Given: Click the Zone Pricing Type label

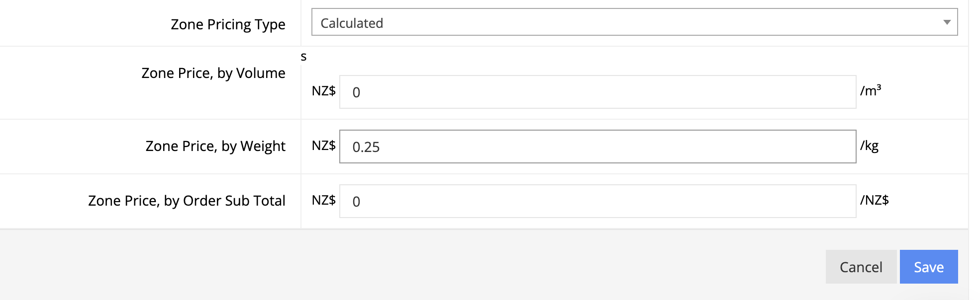Looking at the screenshot, I should (228, 24).
